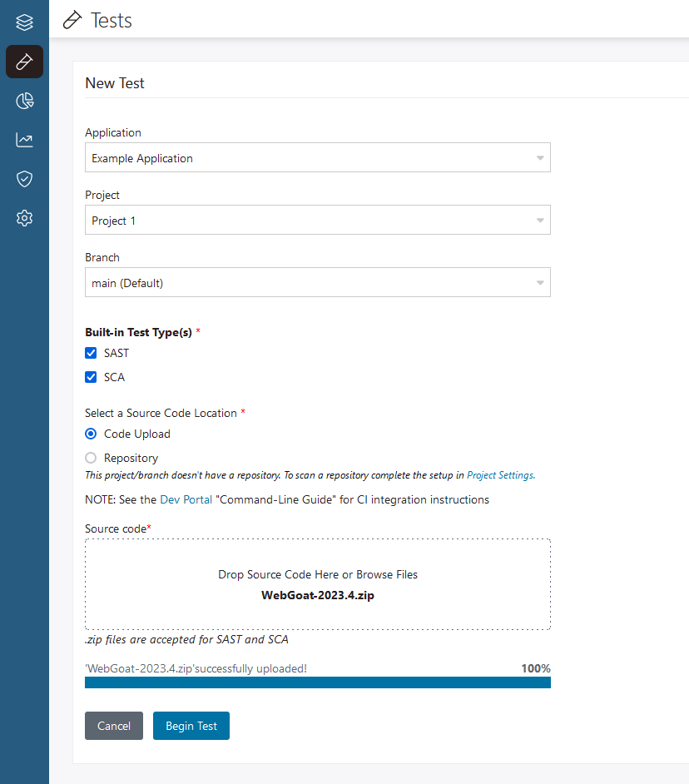Follow the Dev Portal link
Viewport: 689px width, 784px height.
coord(186,500)
